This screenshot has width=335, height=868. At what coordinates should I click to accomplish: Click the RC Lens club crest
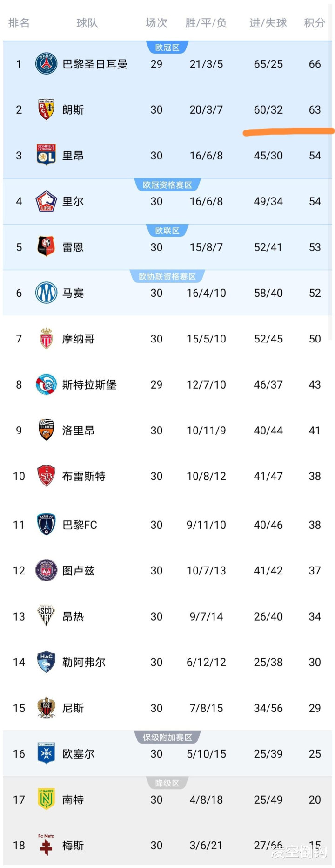tap(46, 109)
